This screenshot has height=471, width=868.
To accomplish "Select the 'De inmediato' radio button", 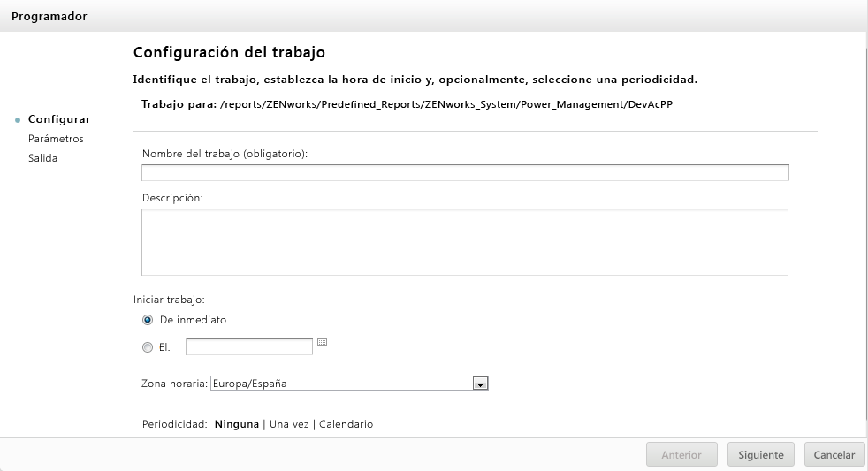I will click(148, 320).
